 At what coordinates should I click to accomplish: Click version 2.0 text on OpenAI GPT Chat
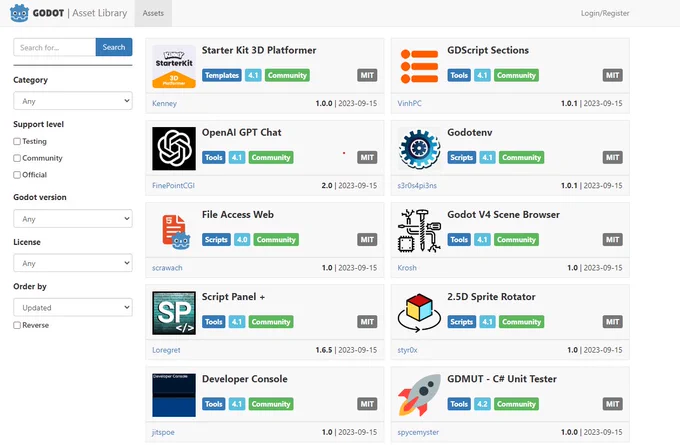(x=327, y=185)
